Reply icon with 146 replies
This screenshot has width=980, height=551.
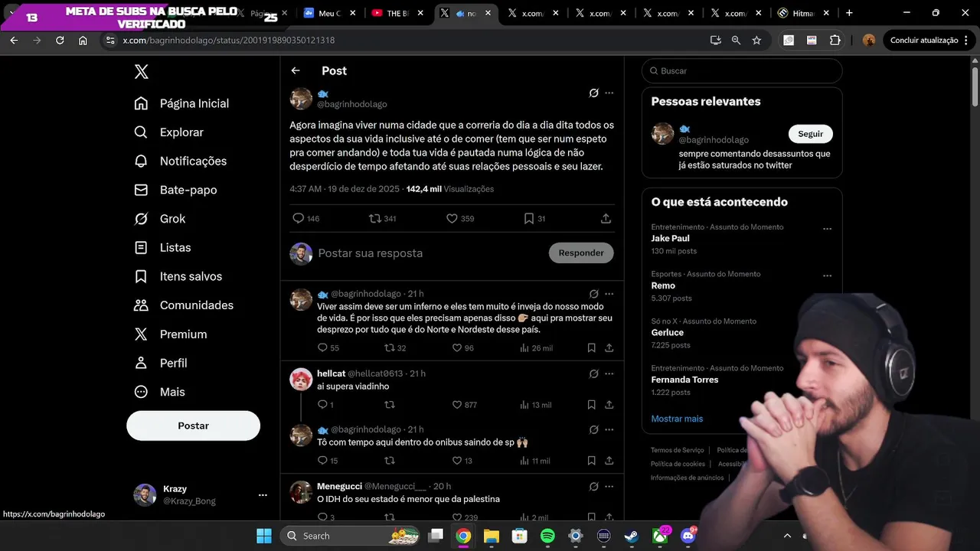299,219
